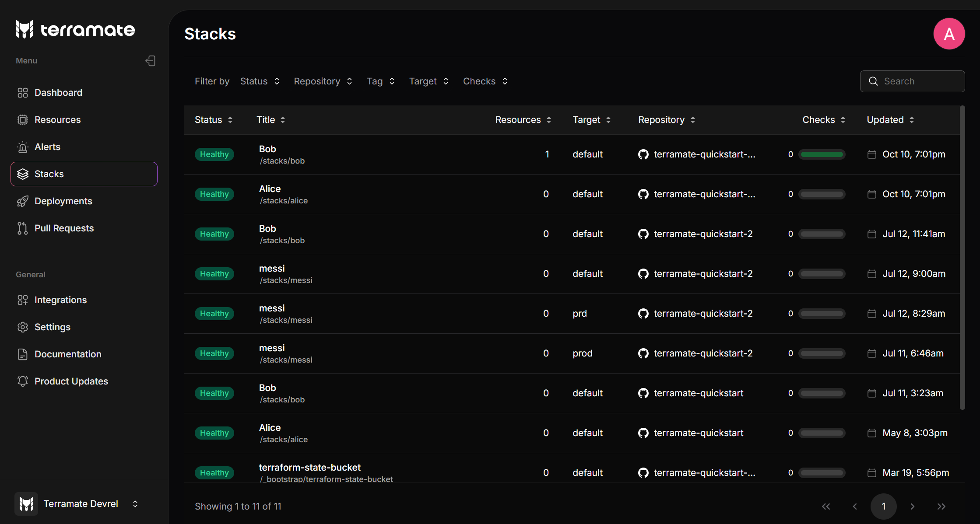
Task: Click the Pull Requests sidebar icon
Action: pos(23,228)
